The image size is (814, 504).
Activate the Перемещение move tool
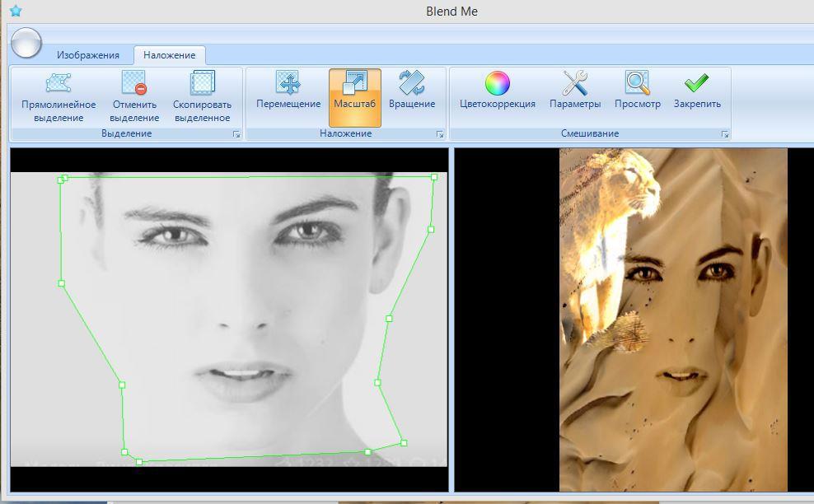tap(288, 91)
